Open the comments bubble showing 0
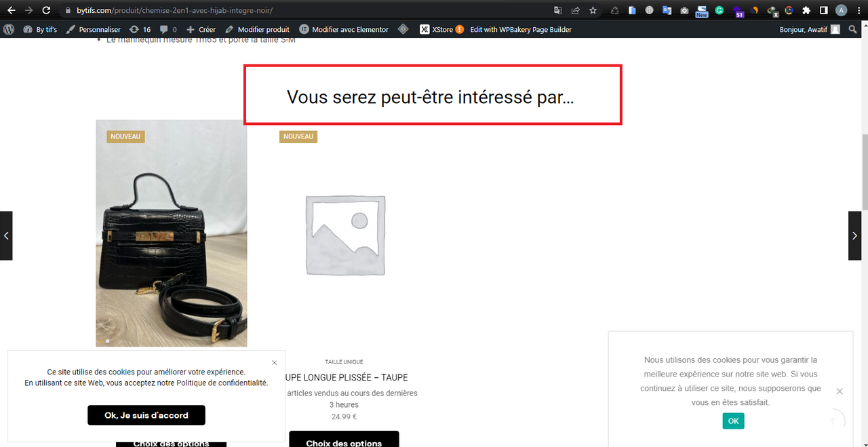 [168, 29]
